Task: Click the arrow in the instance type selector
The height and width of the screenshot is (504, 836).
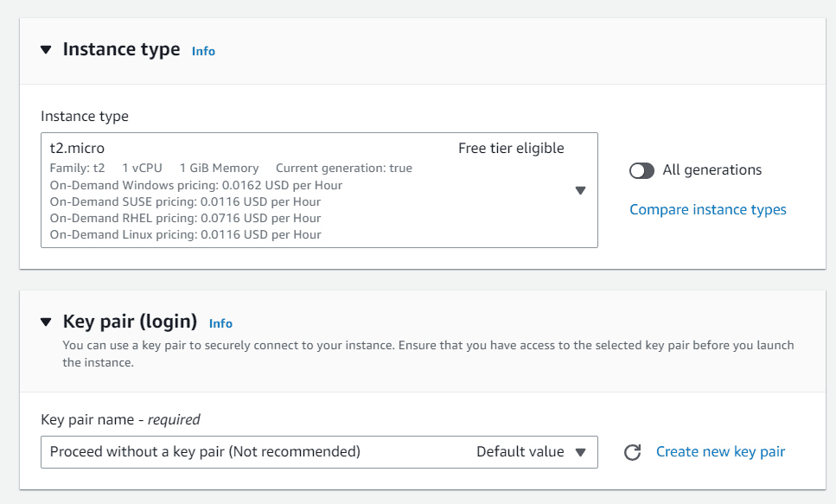Action: [x=581, y=190]
